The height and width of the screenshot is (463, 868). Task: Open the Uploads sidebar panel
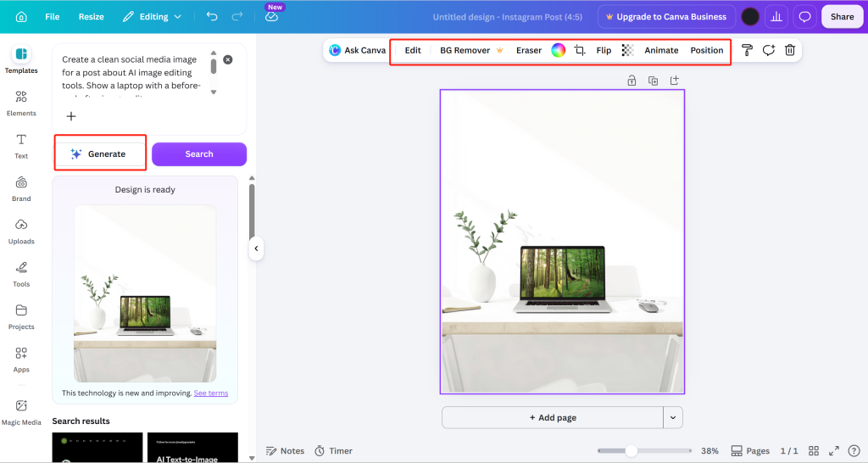click(x=21, y=231)
